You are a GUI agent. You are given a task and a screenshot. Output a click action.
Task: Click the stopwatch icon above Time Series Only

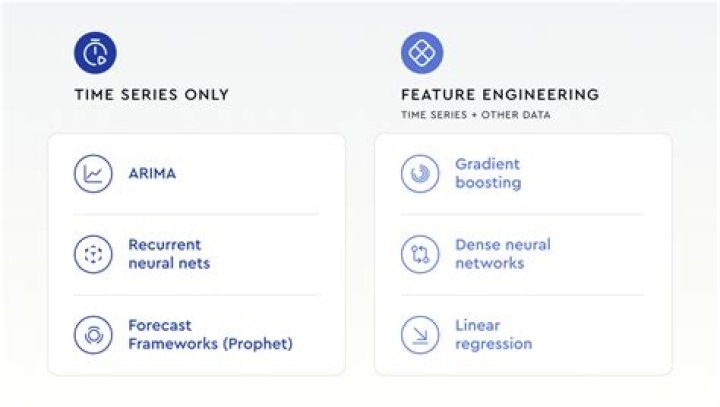(x=95, y=52)
